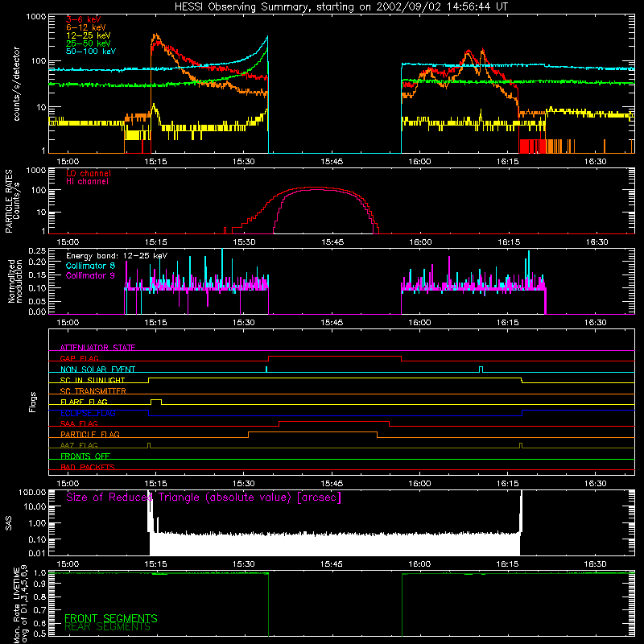Click the GAP FLAG label

coord(79,358)
